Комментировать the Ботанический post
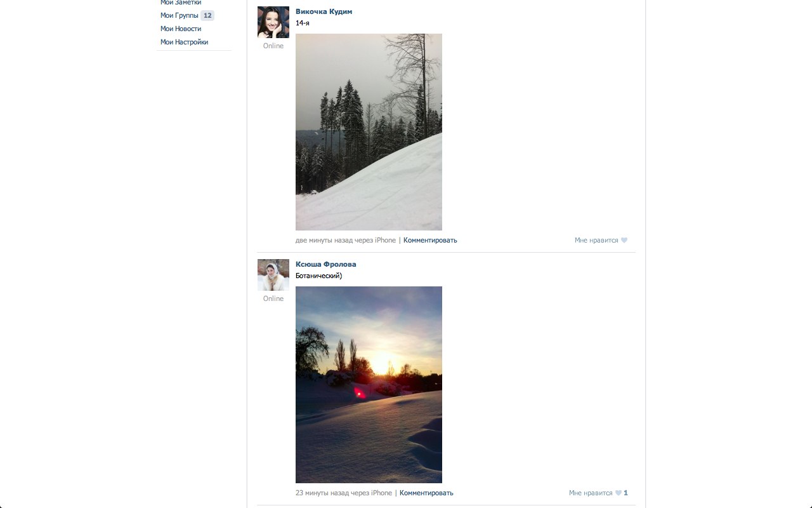This screenshot has height=508, width=812. 426,493
